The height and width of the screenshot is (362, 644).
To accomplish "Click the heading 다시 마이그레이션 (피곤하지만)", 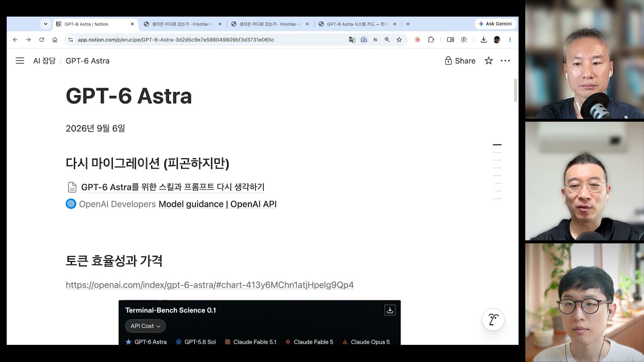I will [147, 164].
